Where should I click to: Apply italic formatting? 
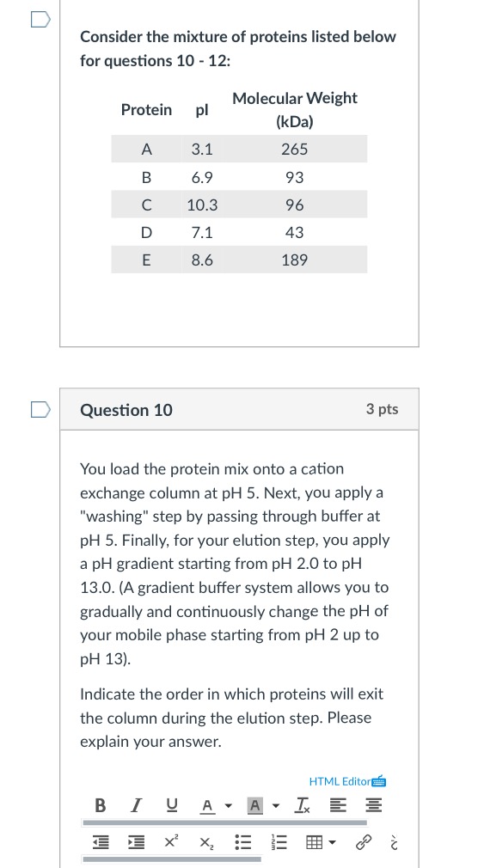[135, 805]
